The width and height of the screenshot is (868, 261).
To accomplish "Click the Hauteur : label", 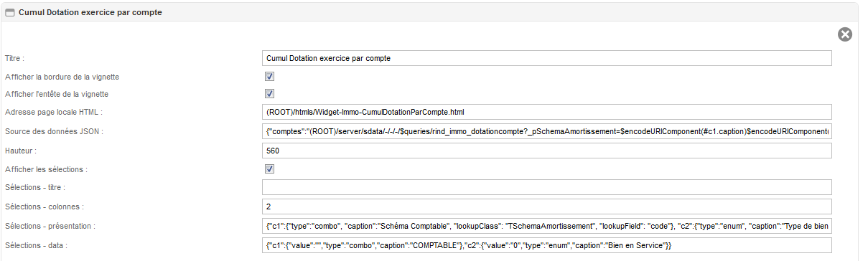I will (20, 151).
